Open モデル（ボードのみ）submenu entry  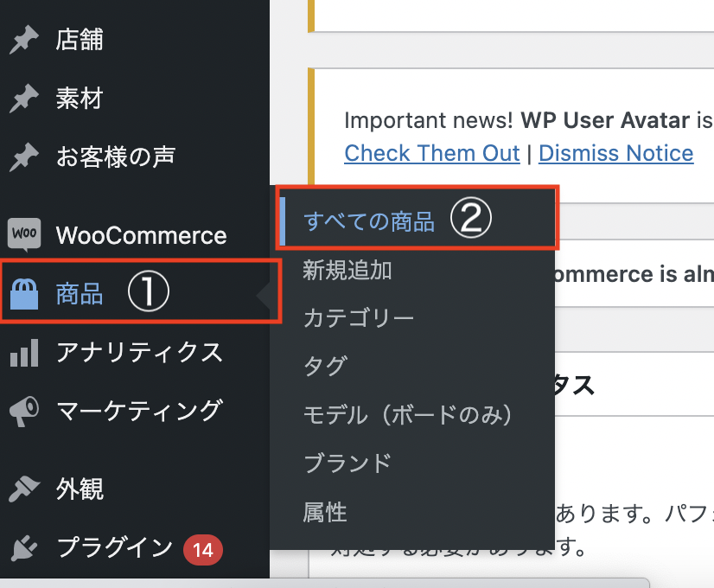point(408,415)
